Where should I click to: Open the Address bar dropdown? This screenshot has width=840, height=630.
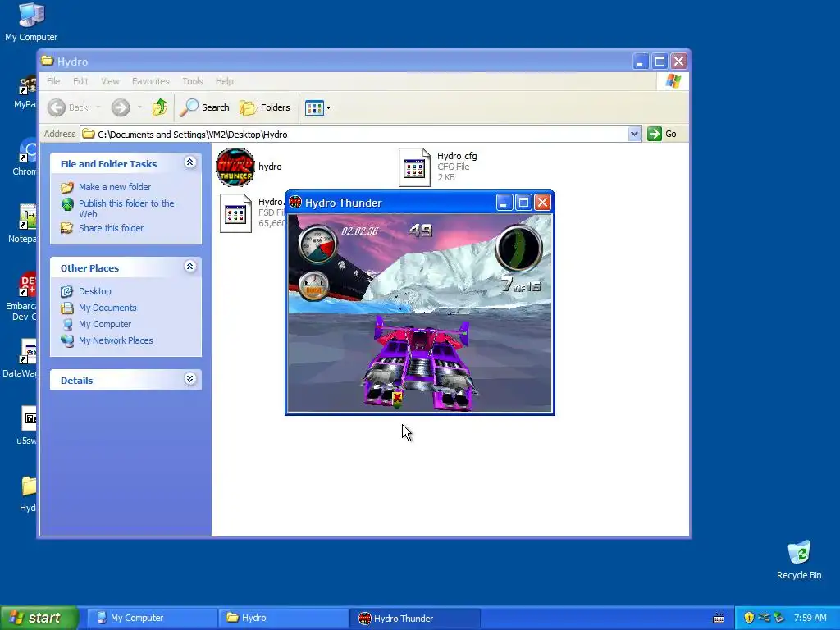tap(634, 134)
